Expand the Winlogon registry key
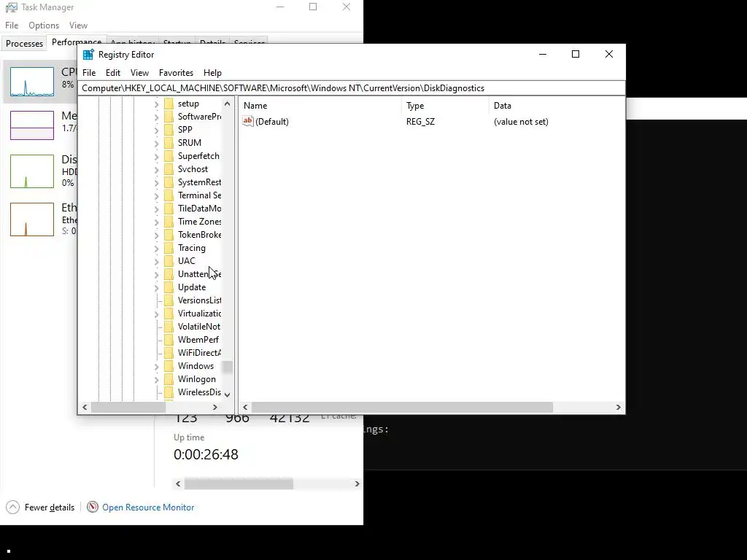The width and height of the screenshot is (747, 560). [x=156, y=379]
